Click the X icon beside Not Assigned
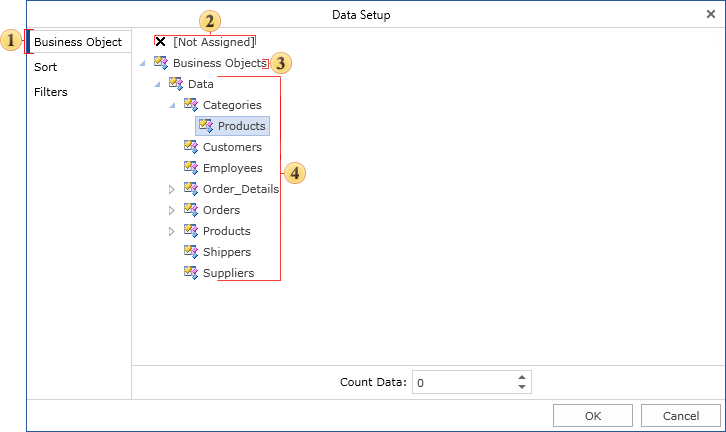Viewport: 726px width, 432px height. (x=160, y=42)
